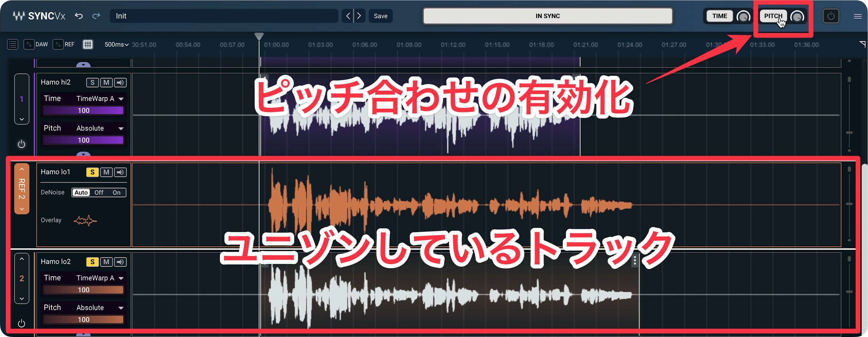Click the IN SYNC status button
This screenshot has height=337, width=868.
coord(548,16)
